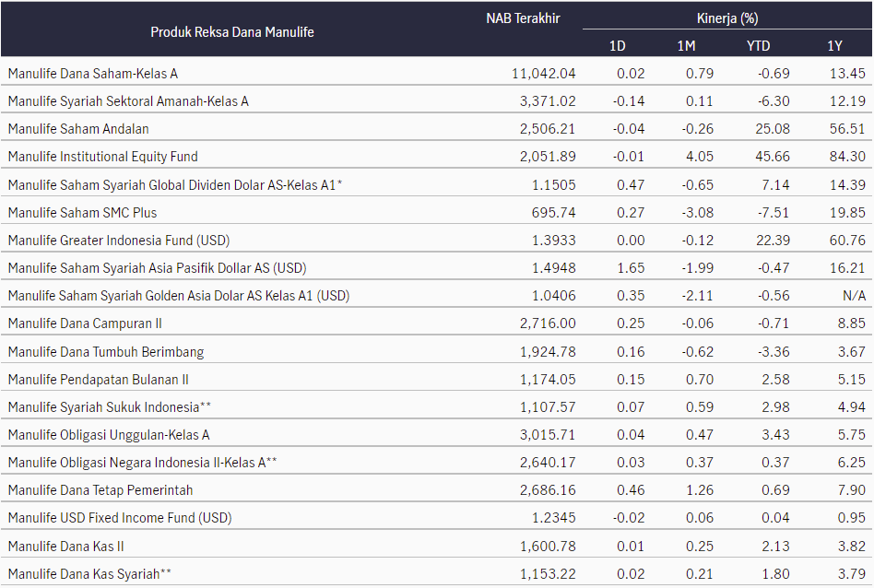Click Manulife Saham Syariah Global Dividen Dolar AS-Kelas A1
The image size is (874, 588).
[x=175, y=184]
